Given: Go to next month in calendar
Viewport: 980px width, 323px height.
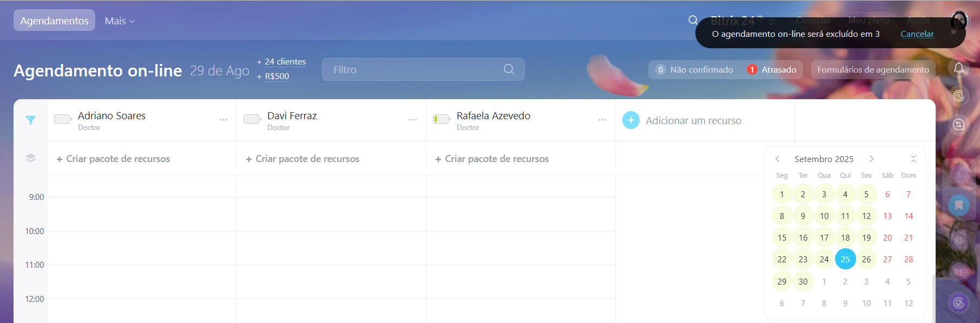Looking at the screenshot, I should 871,159.
